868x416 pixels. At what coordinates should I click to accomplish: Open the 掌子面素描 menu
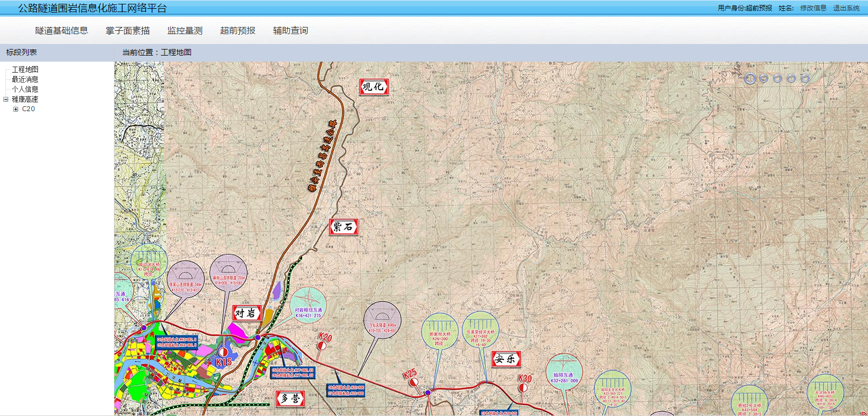pos(128,31)
